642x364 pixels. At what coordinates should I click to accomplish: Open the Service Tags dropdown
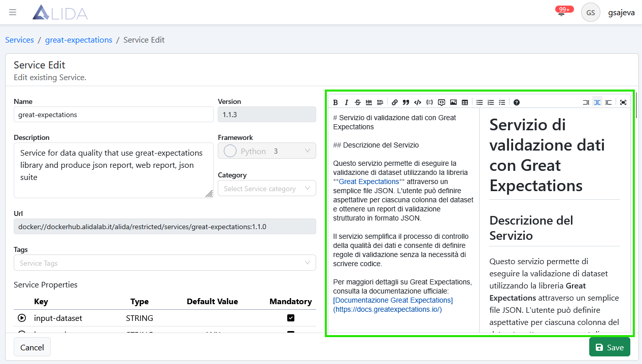pos(165,263)
